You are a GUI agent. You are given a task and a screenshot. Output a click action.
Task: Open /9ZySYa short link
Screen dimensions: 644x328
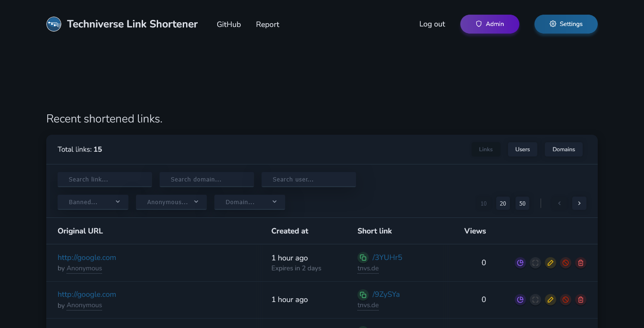(386, 294)
